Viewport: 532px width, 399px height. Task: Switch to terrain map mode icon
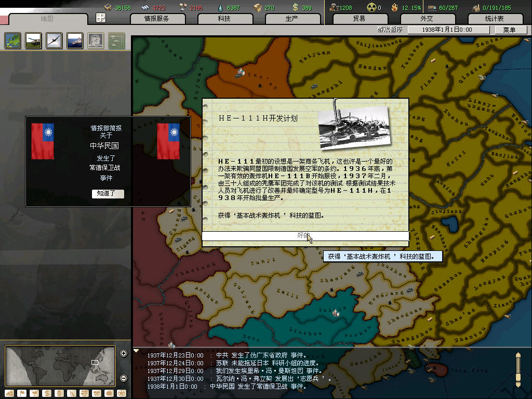10,393
